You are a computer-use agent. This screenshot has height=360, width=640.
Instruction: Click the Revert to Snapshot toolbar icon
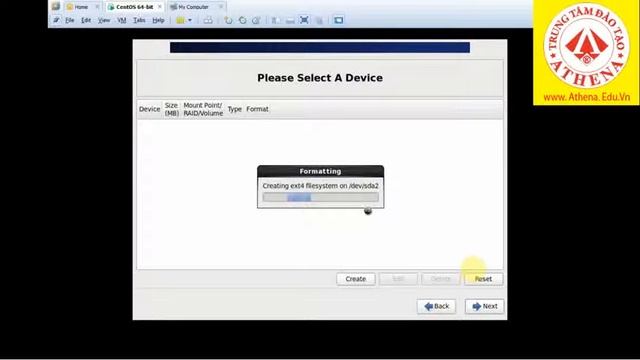coord(242,20)
